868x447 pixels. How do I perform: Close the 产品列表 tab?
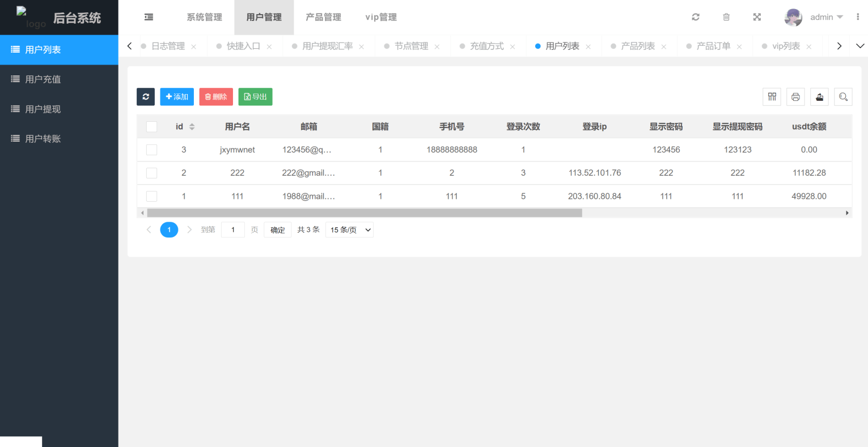pos(664,46)
